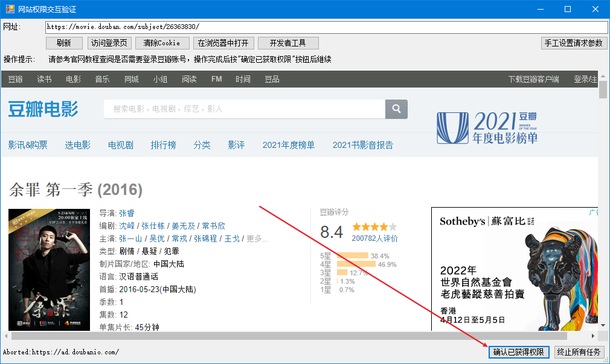The image size is (610, 364).
Task: Open FM in top nav bar
Action: pyautogui.click(x=217, y=79)
